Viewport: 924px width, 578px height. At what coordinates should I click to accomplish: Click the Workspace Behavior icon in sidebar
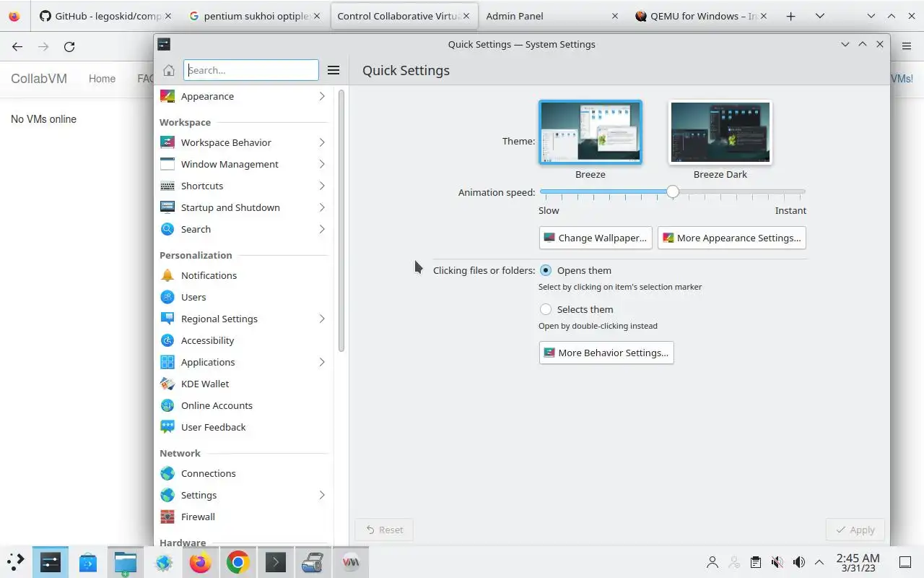167,142
